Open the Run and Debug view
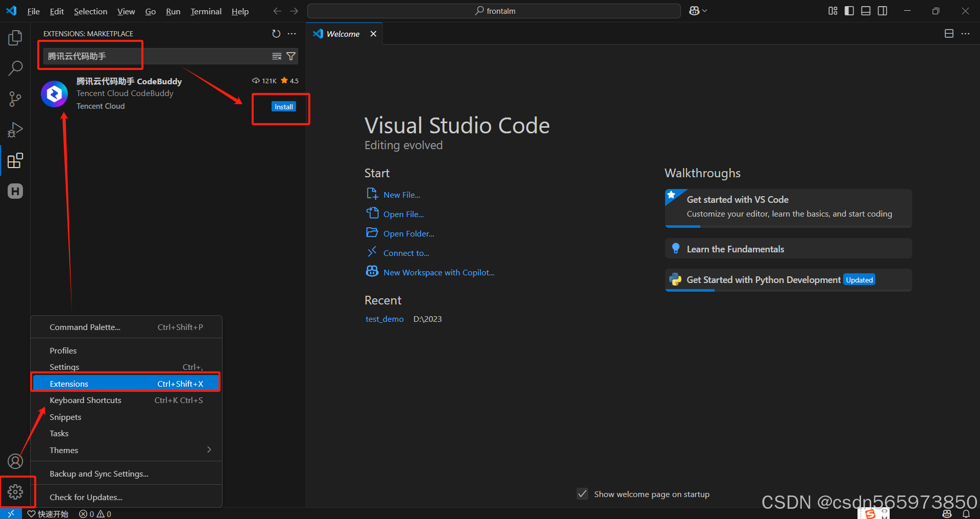Image resolution: width=980 pixels, height=519 pixels. (15, 130)
